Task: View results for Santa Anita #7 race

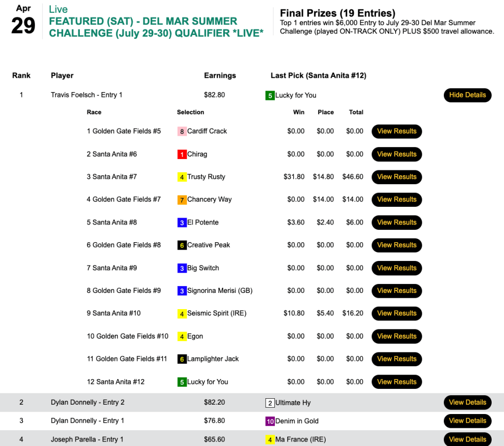Action: (397, 177)
